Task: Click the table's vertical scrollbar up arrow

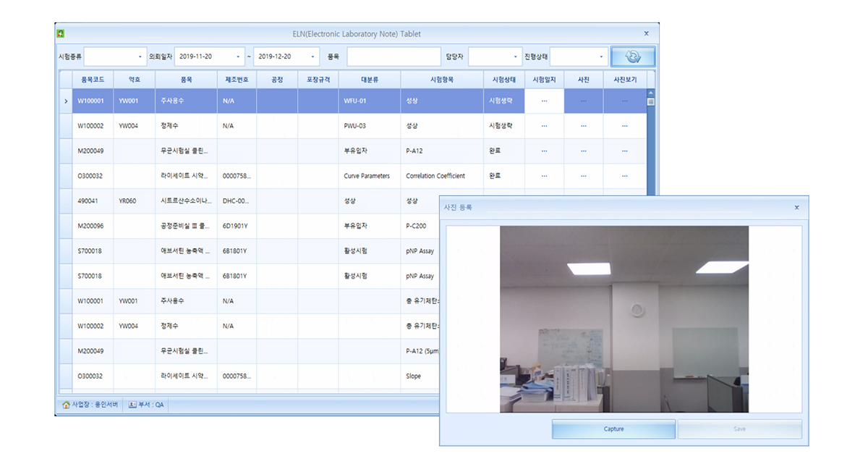Action: coord(650,93)
